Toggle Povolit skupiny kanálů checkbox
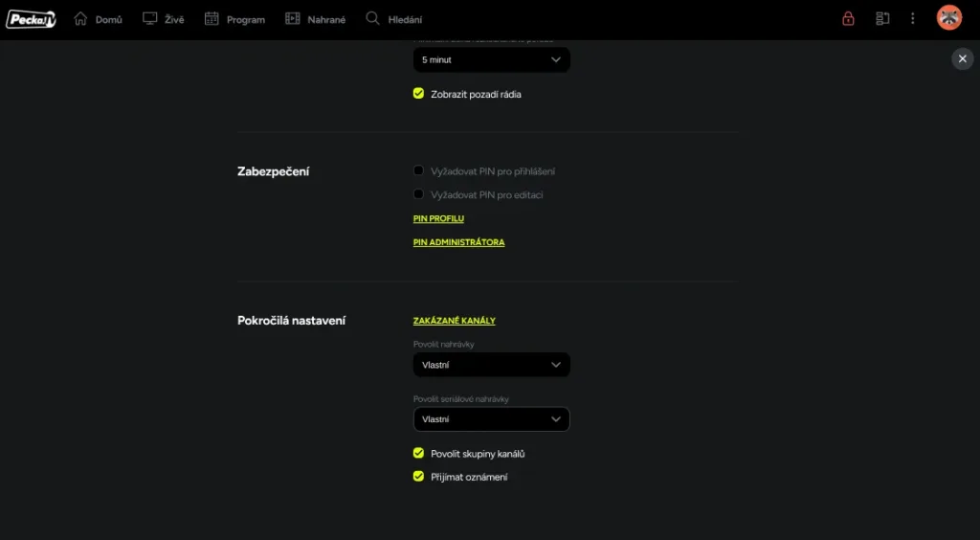This screenshot has height=540, width=980. click(418, 453)
